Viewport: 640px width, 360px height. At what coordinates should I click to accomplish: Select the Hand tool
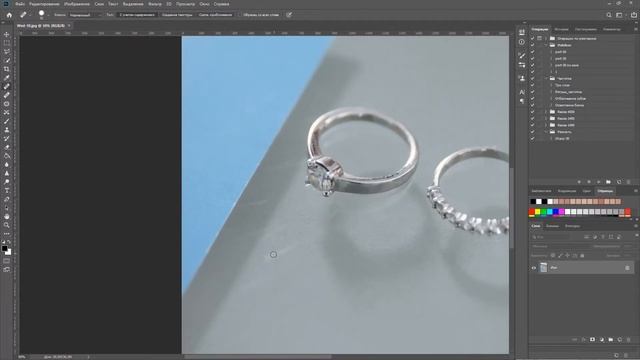[7, 216]
